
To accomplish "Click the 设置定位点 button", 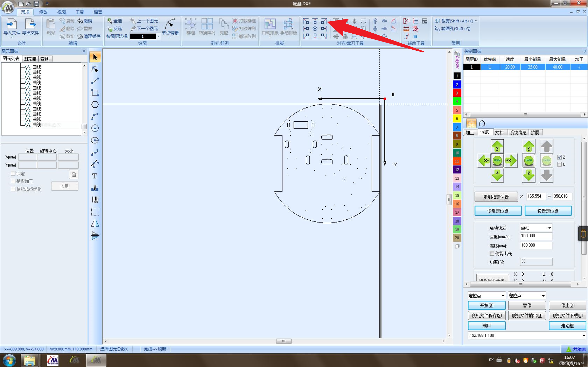I will pyautogui.click(x=548, y=211).
